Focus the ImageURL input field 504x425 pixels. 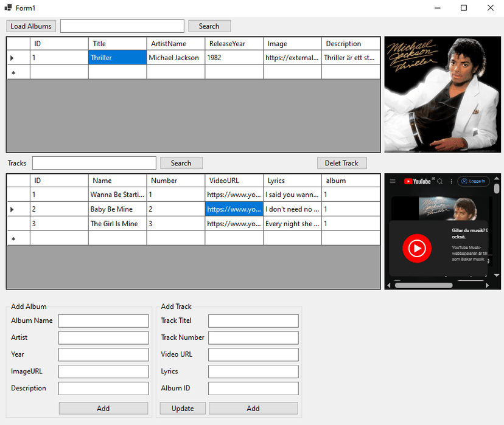click(103, 371)
